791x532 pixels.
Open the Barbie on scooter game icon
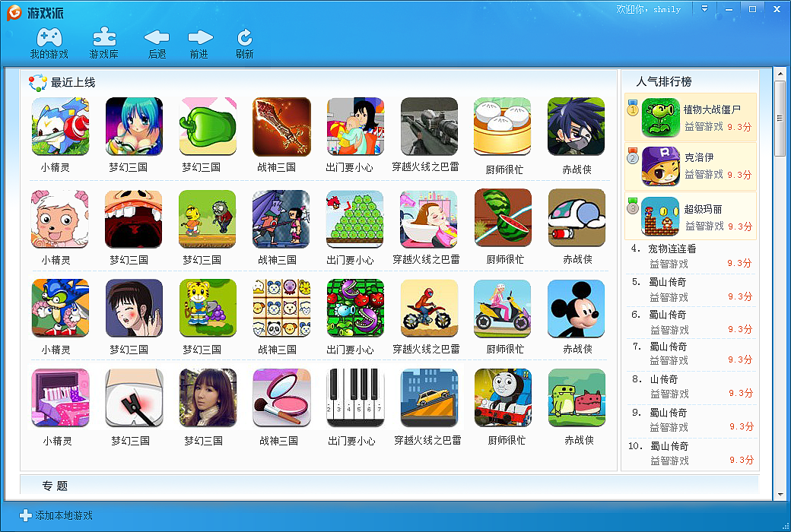point(503,308)
